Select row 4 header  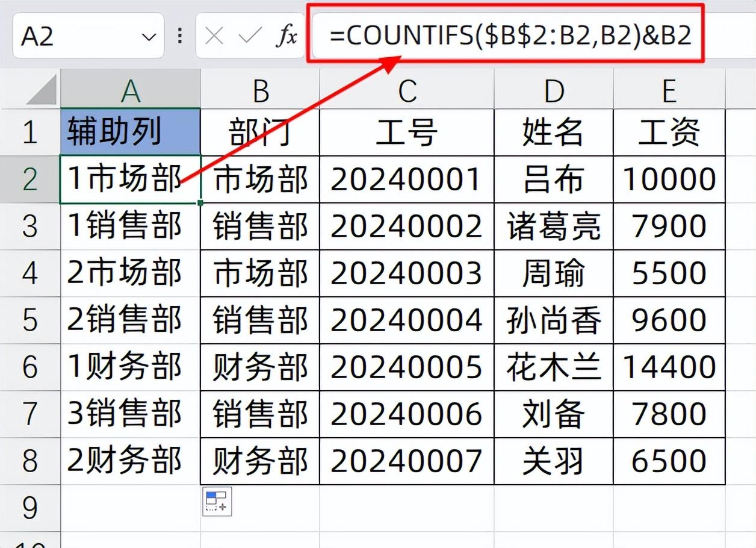[x=30, y=273]
